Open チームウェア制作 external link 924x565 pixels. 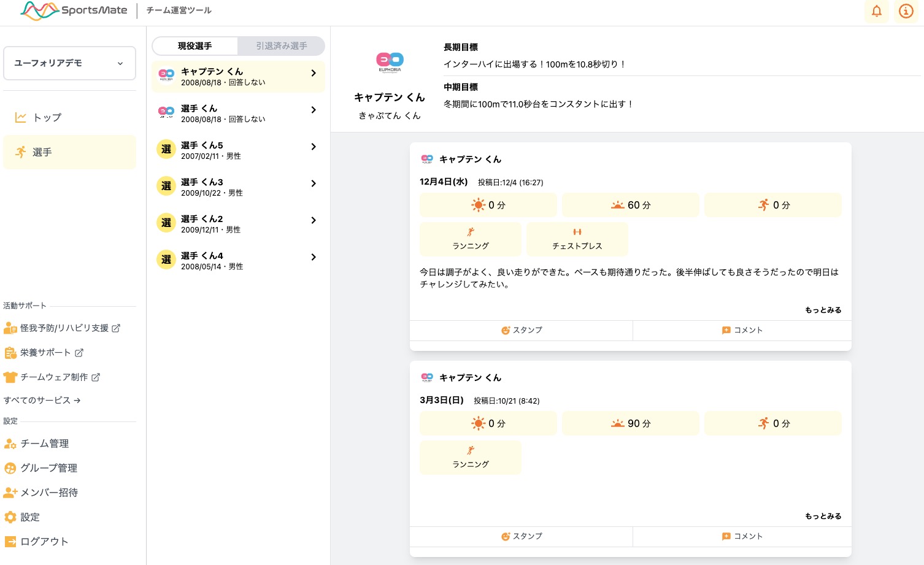click(52, 377)
